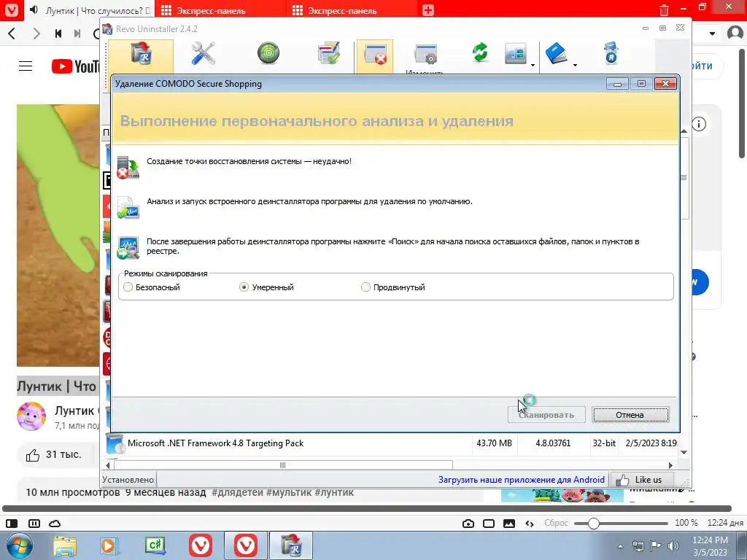The width and height of the screenshot is (747, 560).
Task: Click the Revo horizontal scrollbar right arrow
Action: point(671,465)
